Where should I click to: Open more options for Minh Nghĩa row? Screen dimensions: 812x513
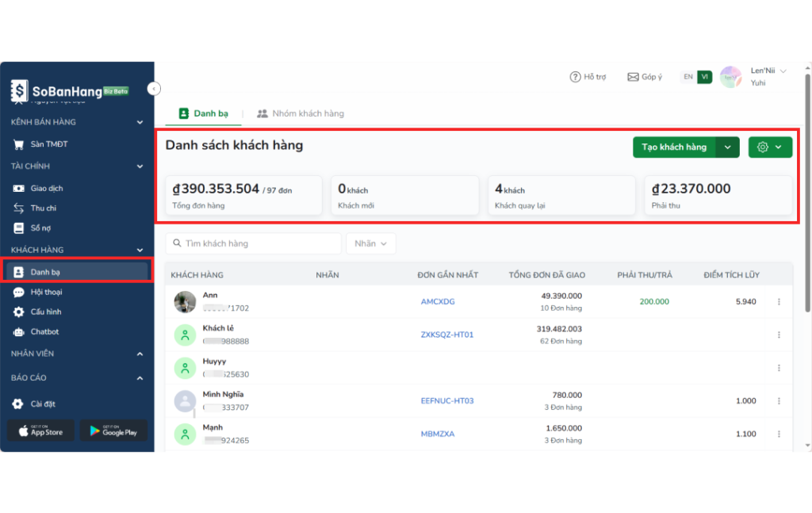tap(779, 401)
